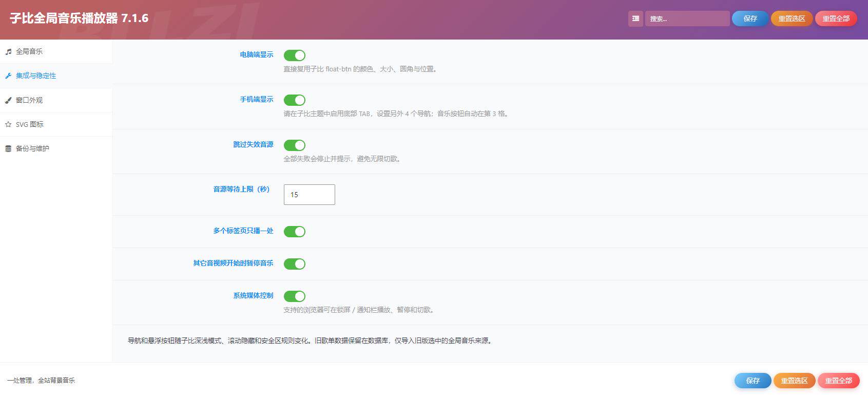Click the expand-all options icon near search
The height and width of the screenshot is (396, 868).
[635, 18]
